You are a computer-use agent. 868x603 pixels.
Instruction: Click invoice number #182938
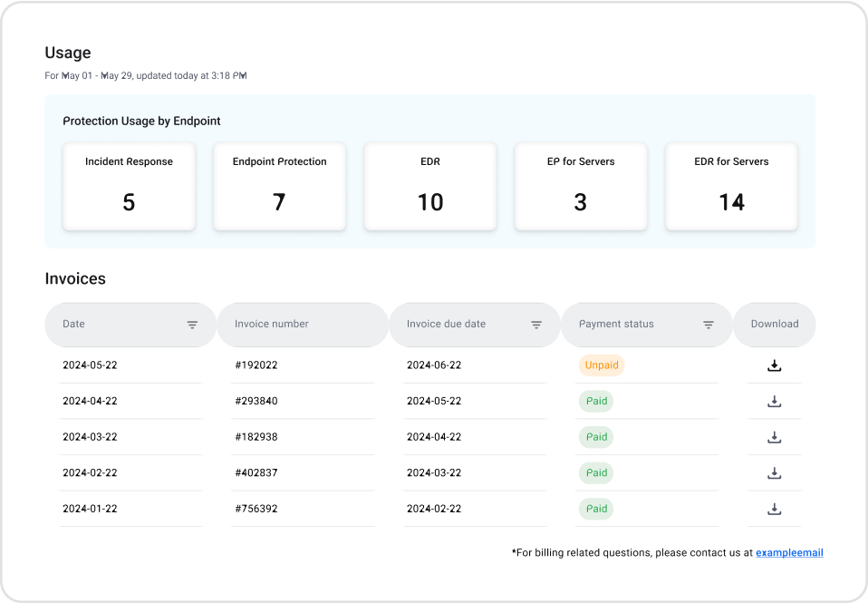pyautogui.click(x=256, y=437)
